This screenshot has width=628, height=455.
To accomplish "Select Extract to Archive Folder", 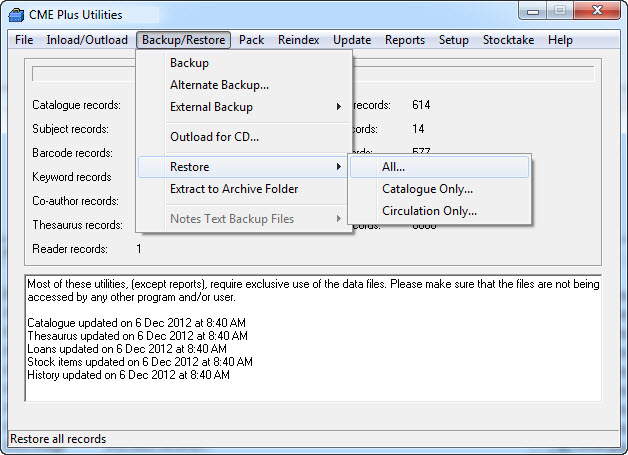I will click(234, 189).
